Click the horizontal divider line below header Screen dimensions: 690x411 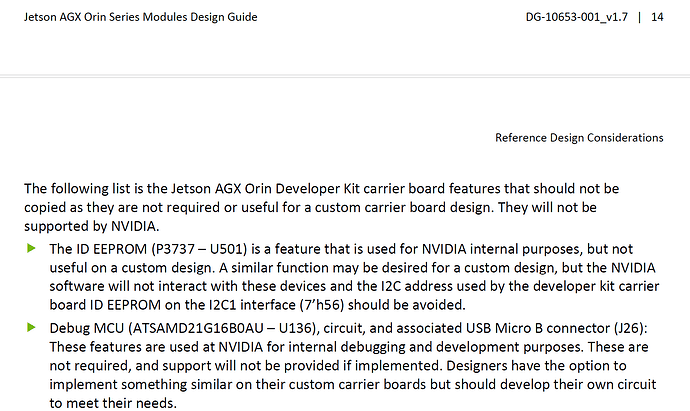click(x=345, y=74)
